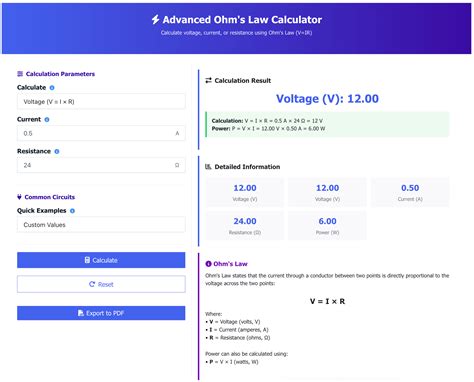
Task: Click the plug icon beside Common Circuits
Action: coord(19,197)
